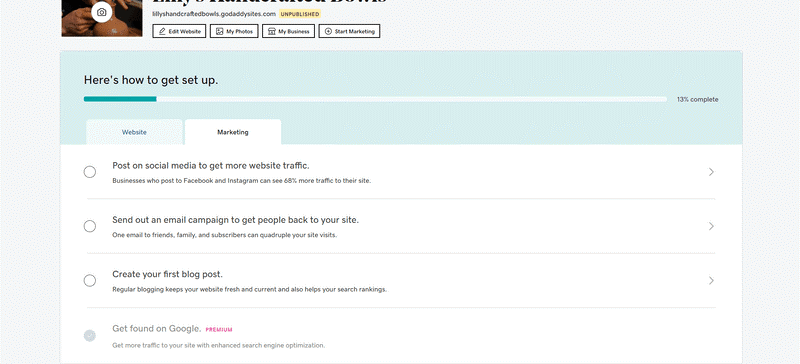Click "Send out an email campaign" heading
Image resolution: width=800 pixels, height=364 pixels.
click(x=235, y=220)
